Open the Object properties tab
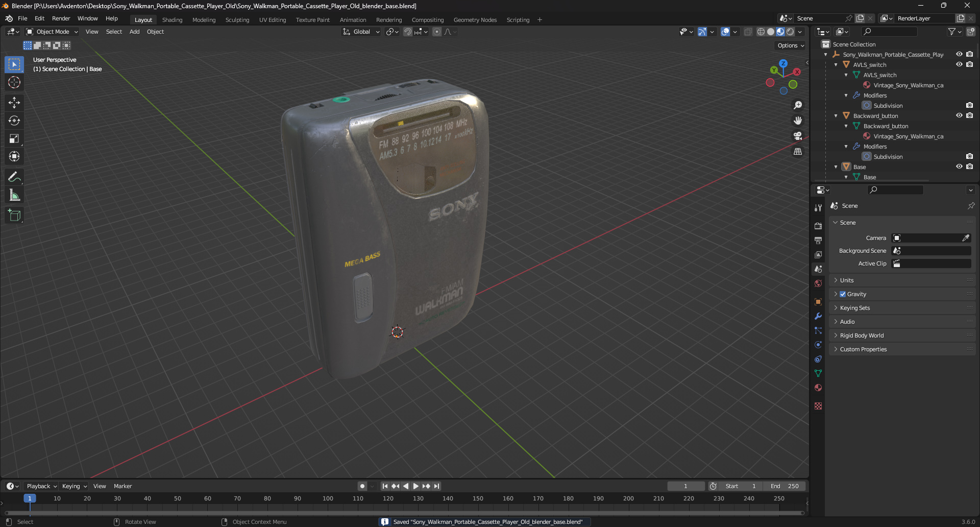Viewport: 980px width, 527px height. [818, 302]
